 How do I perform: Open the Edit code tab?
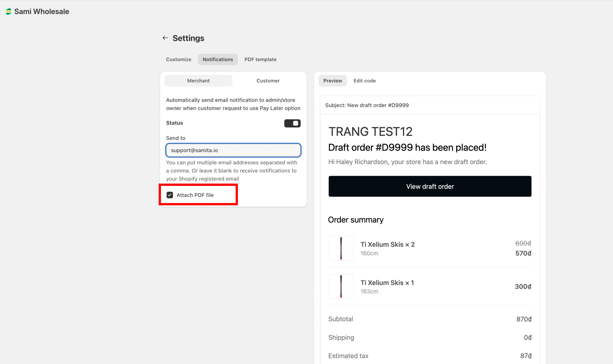click(x=364, y=81)
